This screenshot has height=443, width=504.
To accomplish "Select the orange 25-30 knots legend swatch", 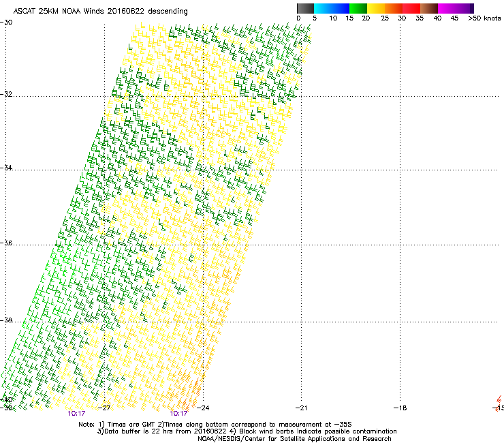I will tap(394, 8).
